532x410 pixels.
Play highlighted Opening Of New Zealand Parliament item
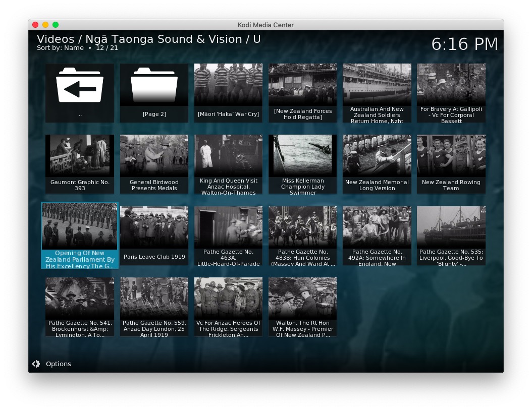80,236
